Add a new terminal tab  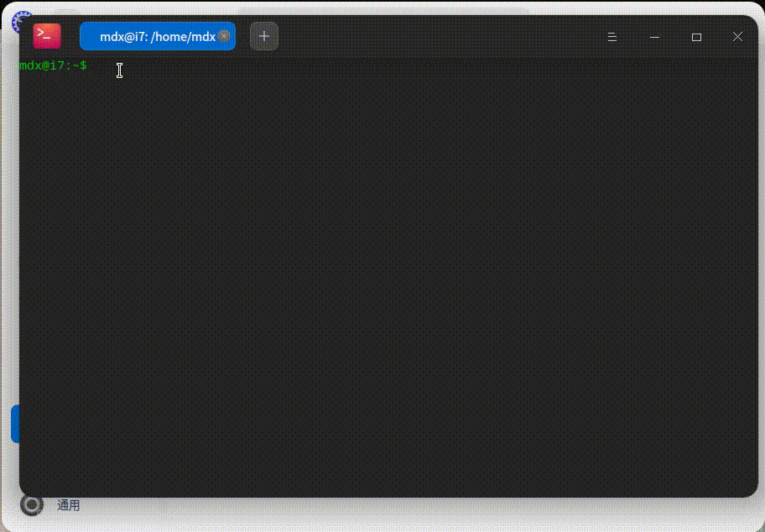[264, 36]
